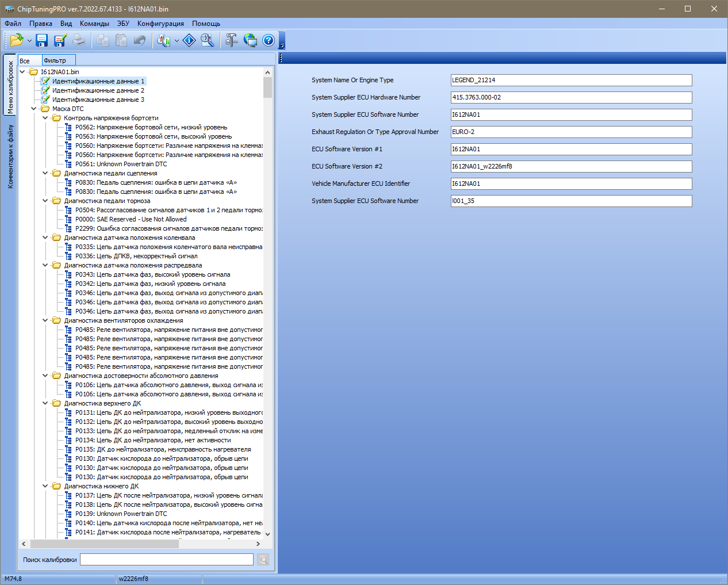Click the Поиск калибровки search field

(166, 560)
